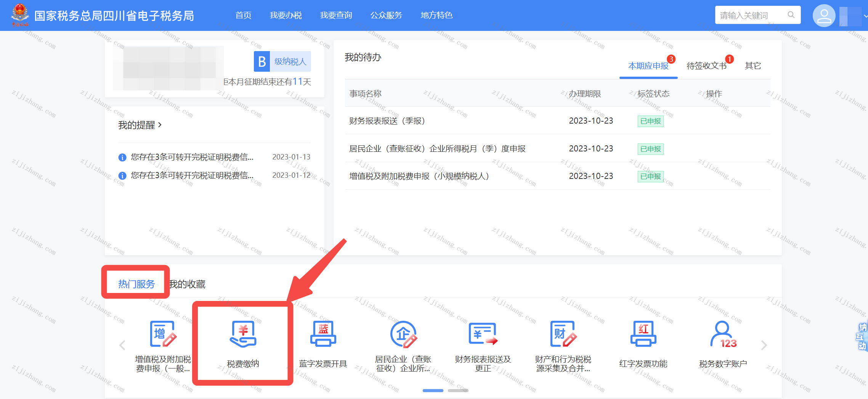This screenshot has width=868, height=399.
Task: Open the 公众服务 menu
Action: 386,15
